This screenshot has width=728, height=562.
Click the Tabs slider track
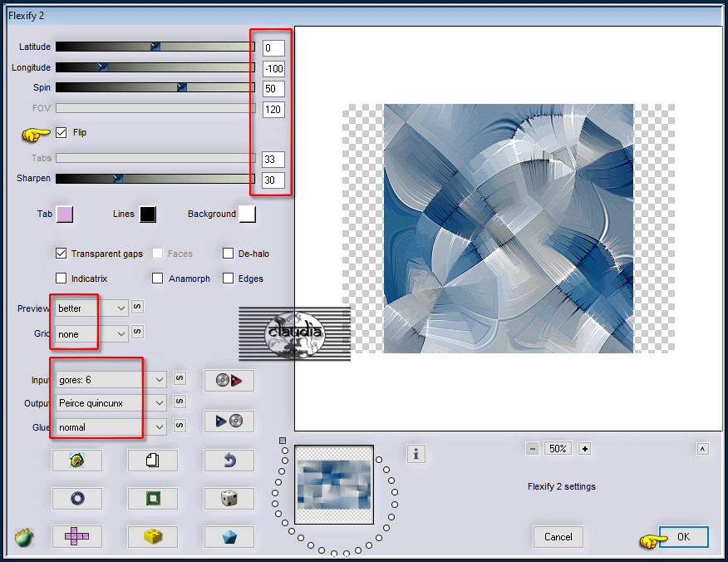pos(155,158)
